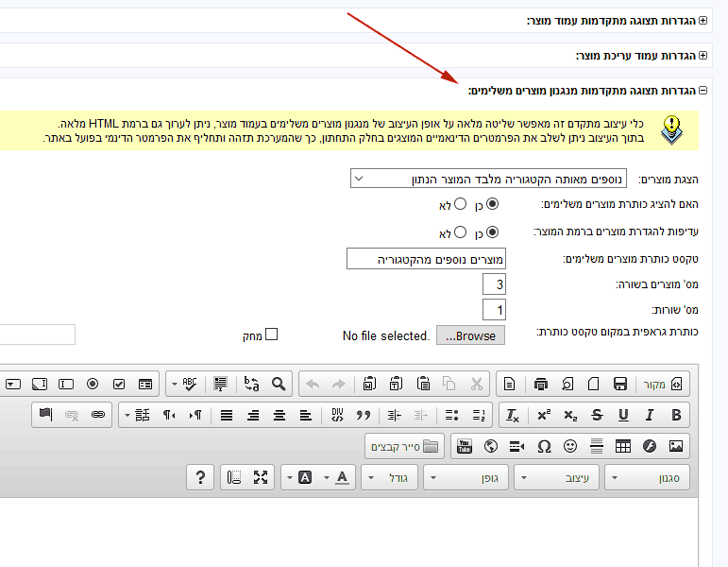Open the text color picker
Viewport: 728px width, 567px height.
point(336,477)
